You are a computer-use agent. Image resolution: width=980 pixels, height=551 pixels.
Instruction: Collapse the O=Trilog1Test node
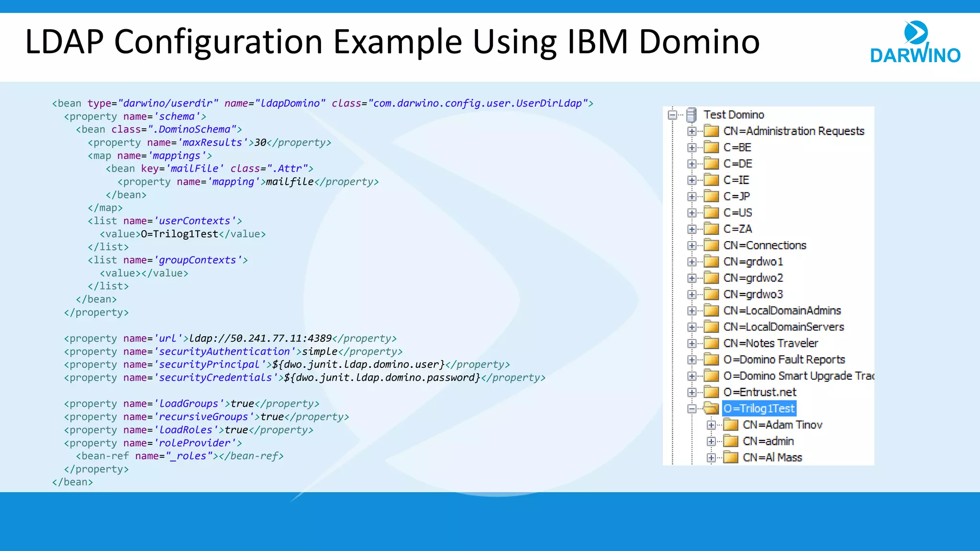(x=691, y=408)
